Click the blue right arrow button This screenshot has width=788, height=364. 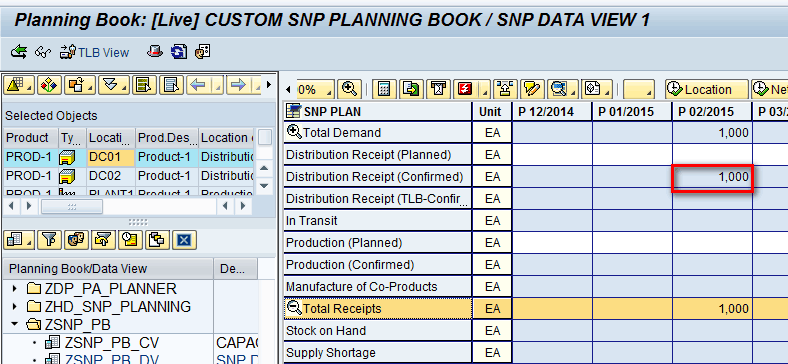coord(238,85)
